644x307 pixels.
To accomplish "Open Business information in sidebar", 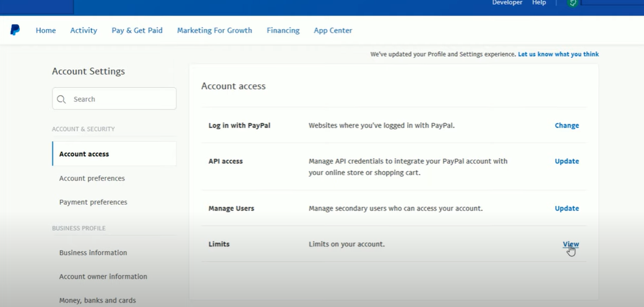I will coord(93,253).
